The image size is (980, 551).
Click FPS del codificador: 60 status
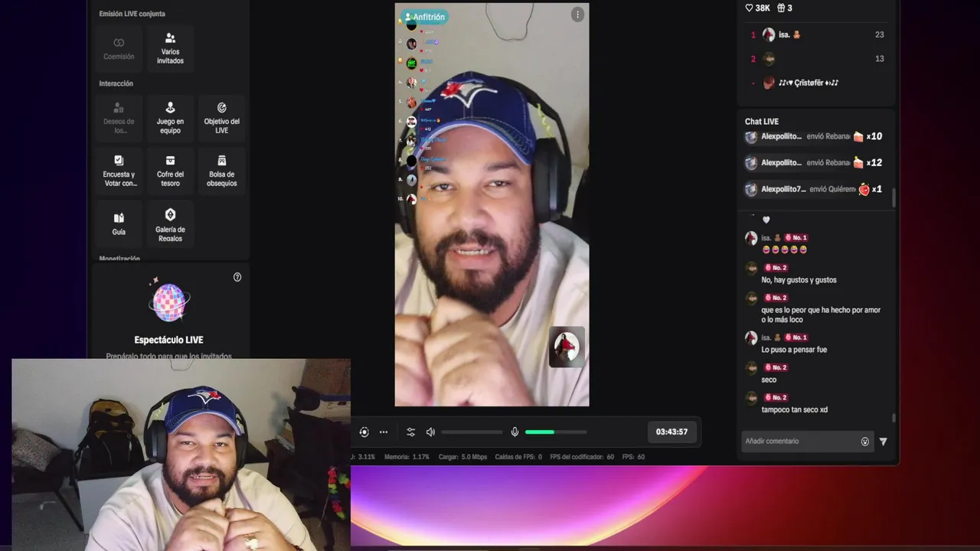tap(582, 457)
